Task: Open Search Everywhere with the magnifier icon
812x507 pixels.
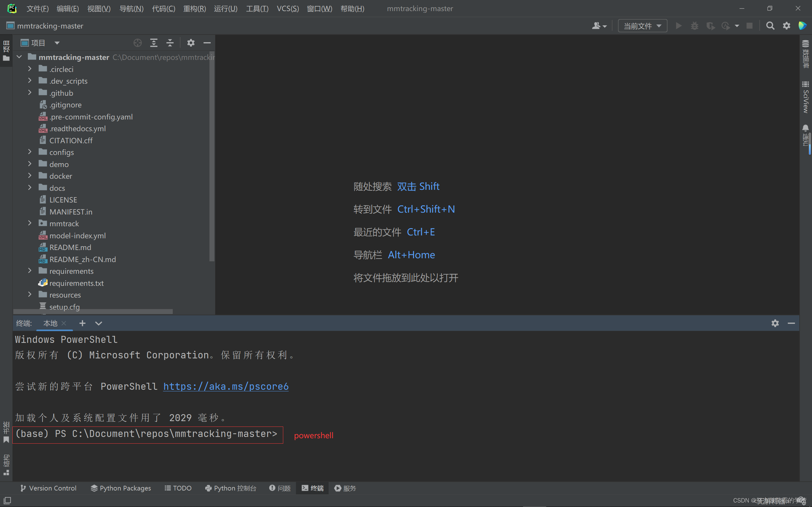Action: pos(770,25)
